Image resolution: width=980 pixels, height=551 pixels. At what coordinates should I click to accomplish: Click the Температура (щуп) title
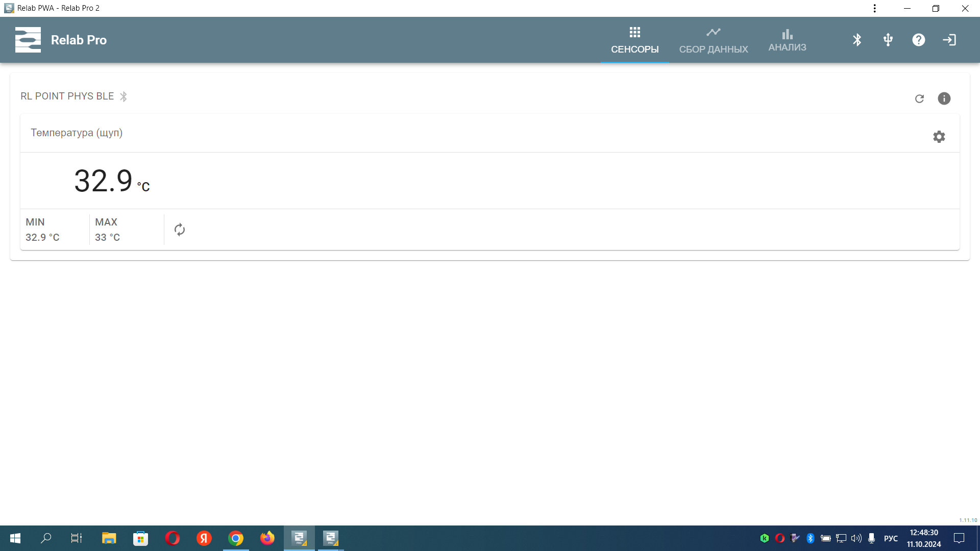coord(77,133)
